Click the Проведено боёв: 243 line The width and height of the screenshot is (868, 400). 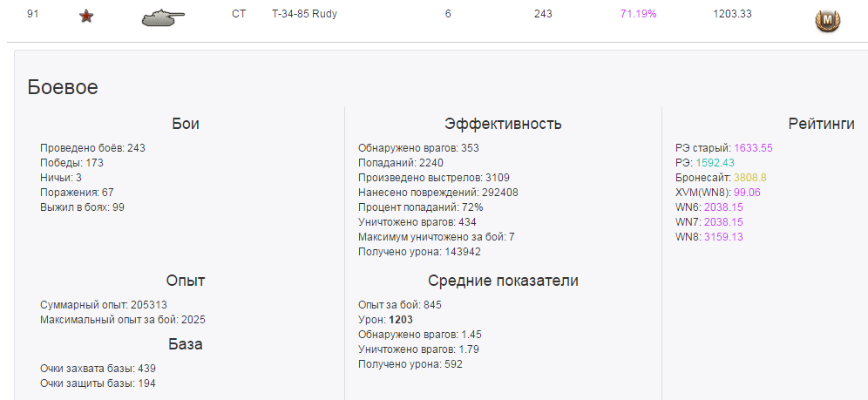pyautogui.click(x=93, y=148)
